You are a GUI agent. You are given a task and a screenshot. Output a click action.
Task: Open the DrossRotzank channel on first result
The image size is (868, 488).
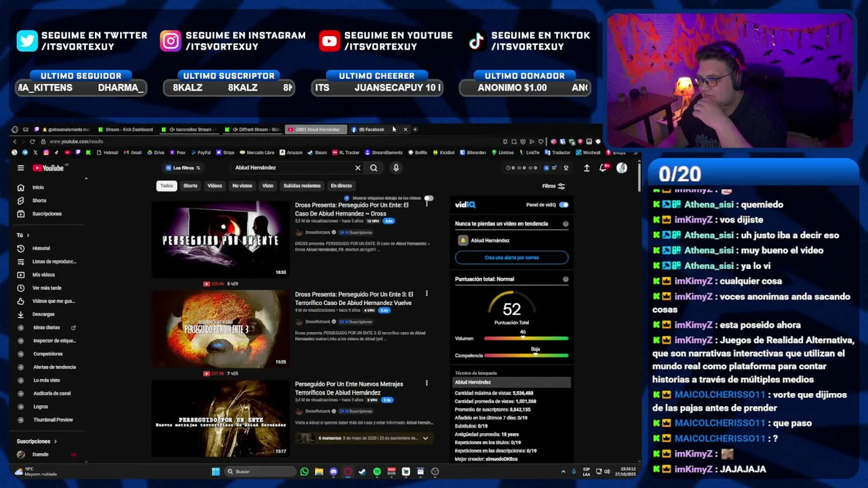pos(317,232)
